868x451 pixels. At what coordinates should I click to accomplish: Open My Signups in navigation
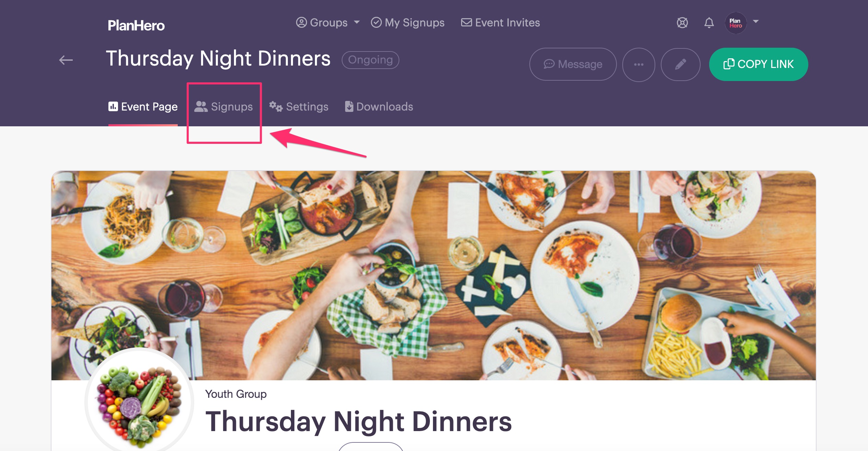point(408,23)
